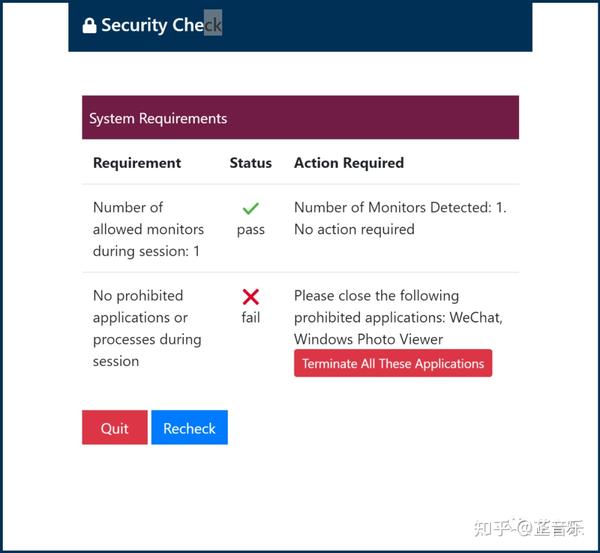Click the 'fail' status label

click(x=251, y=318)
